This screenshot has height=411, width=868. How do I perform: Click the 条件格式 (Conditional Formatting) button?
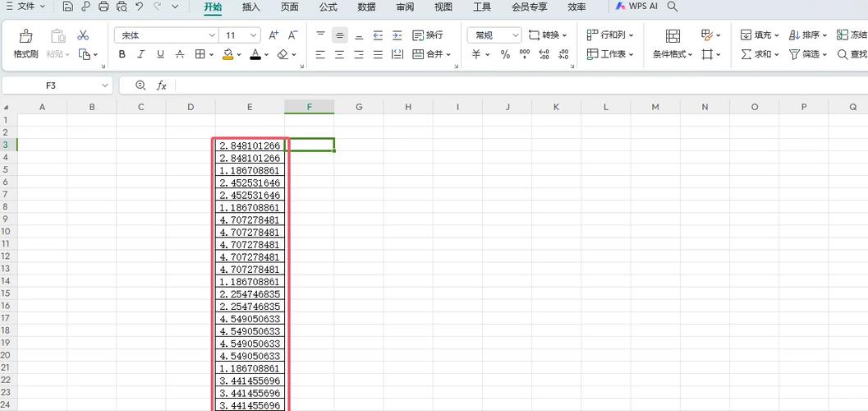pos(673,44)
